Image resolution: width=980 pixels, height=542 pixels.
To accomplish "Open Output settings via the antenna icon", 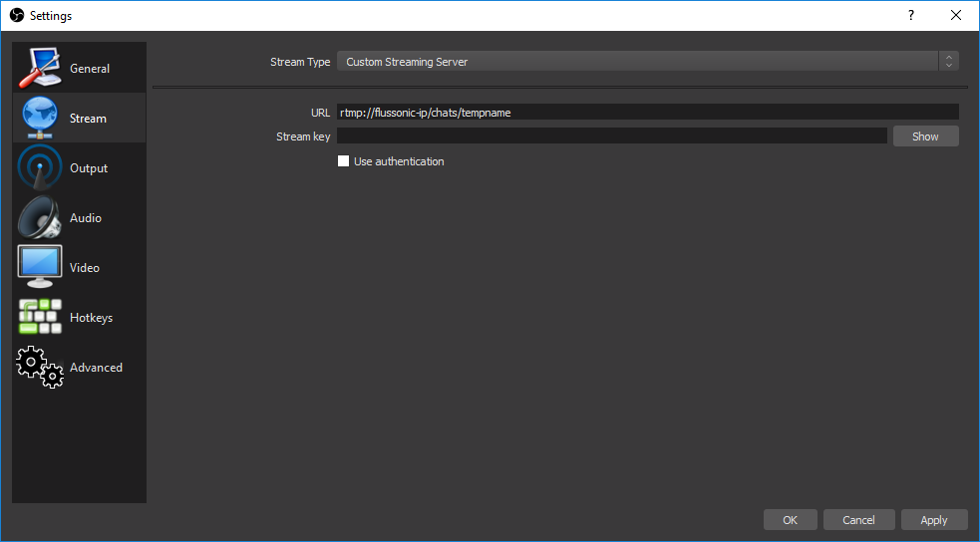I will (x=40, y=168).
